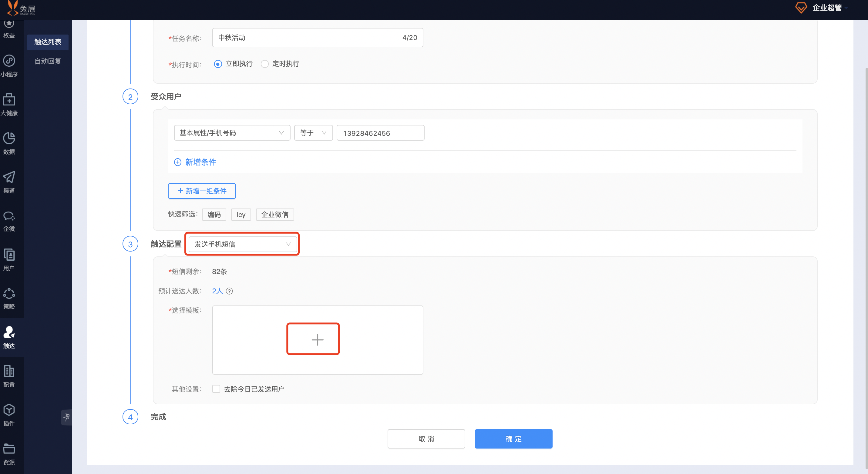The image size is (868, 474).
Task: Click the 取消 button
Action: coord(426,439)
